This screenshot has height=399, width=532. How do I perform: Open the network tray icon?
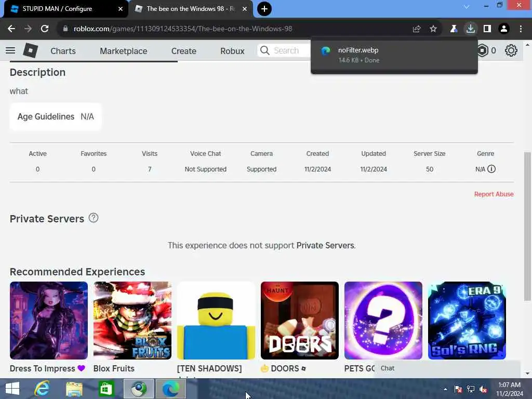pos(471,389)
